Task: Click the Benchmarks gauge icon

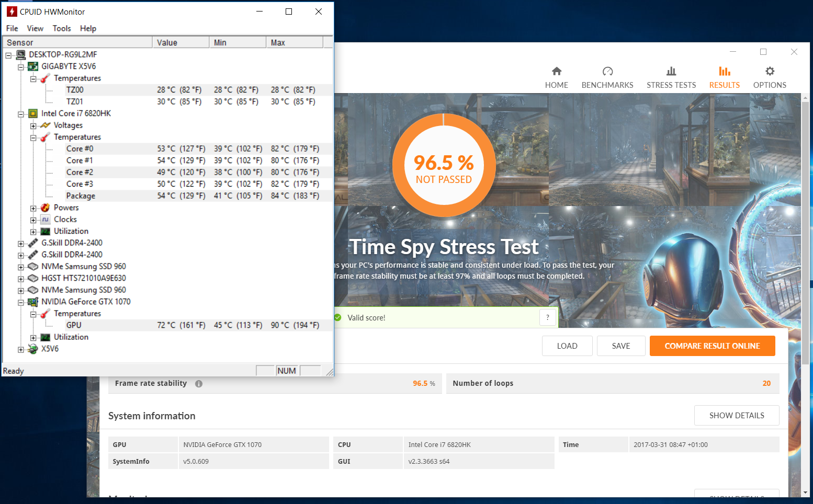Action: pyautogui.click(x=607, y=71)
